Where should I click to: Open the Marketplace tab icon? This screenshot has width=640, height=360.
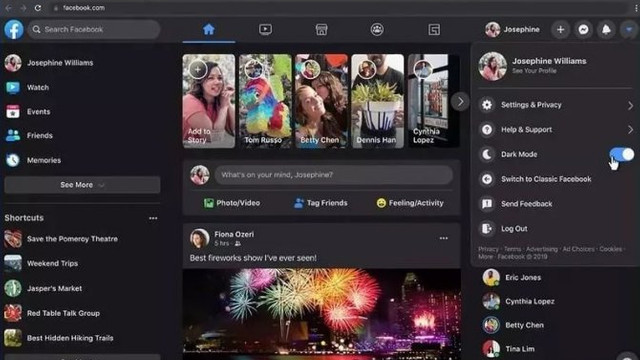pyautogui.click(x=321, y=29)
